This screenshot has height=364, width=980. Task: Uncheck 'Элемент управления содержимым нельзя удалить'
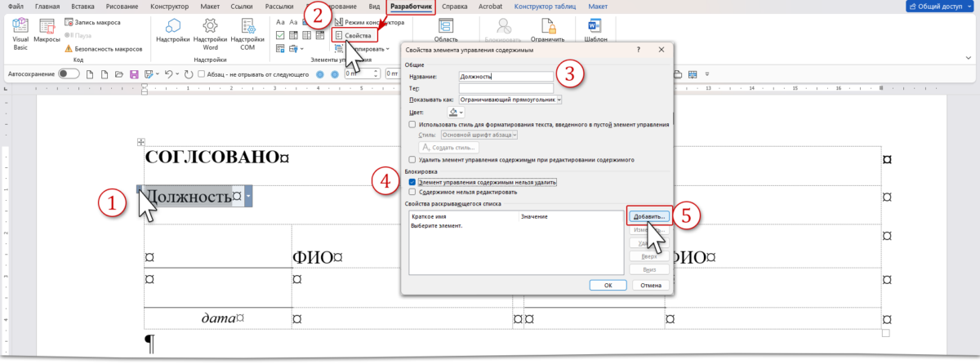click(412, 182)
